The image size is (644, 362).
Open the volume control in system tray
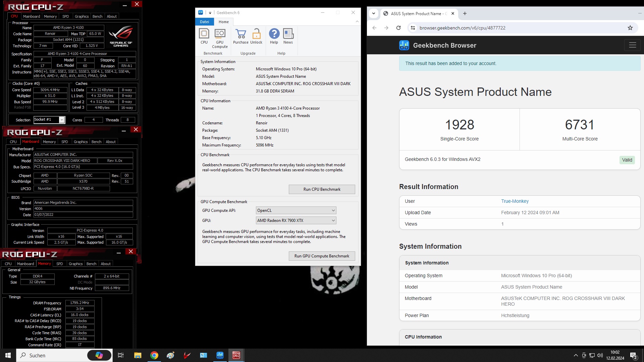(600, 355)
